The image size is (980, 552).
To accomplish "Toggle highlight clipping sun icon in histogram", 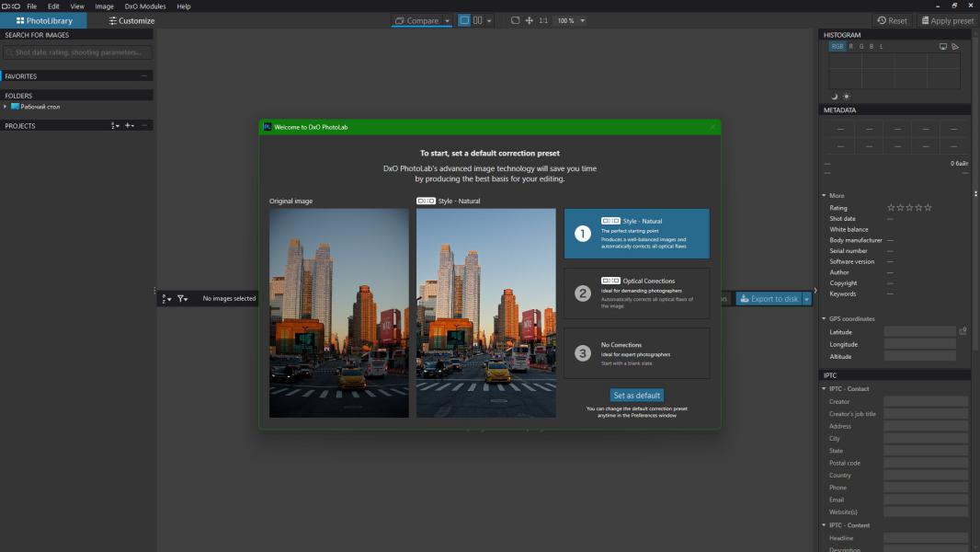I will pos(847,97).
